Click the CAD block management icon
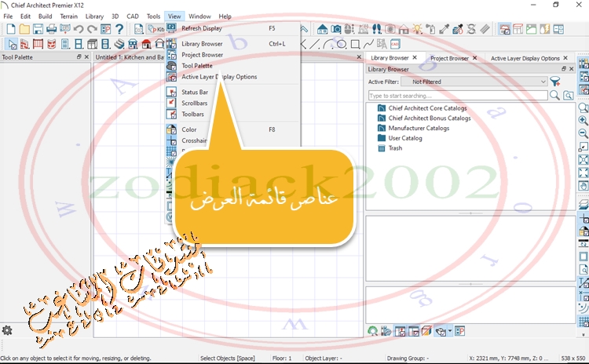589x364 pixels. (395, 44)
